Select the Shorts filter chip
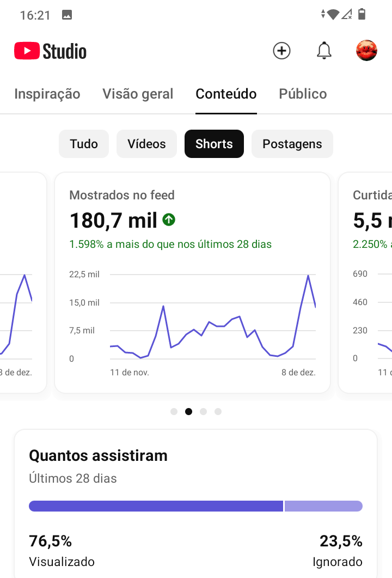This screenshot has height=578, width=392. tap(214, 144)
